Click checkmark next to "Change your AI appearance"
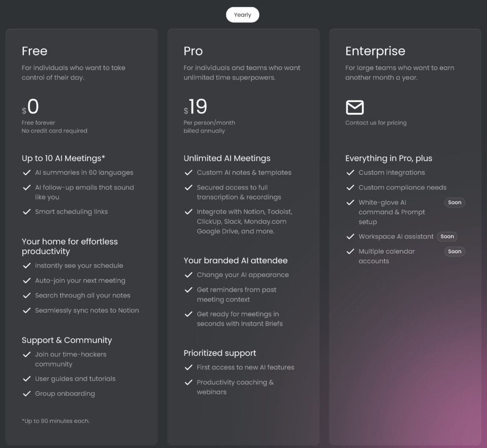487x448 pixels. pos(188,275)
